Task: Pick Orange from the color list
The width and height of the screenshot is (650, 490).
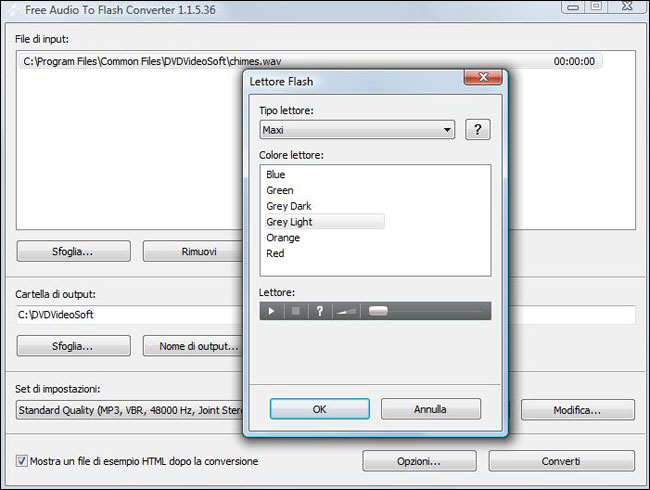Action: pyautogui.click(x=282, y=238)
